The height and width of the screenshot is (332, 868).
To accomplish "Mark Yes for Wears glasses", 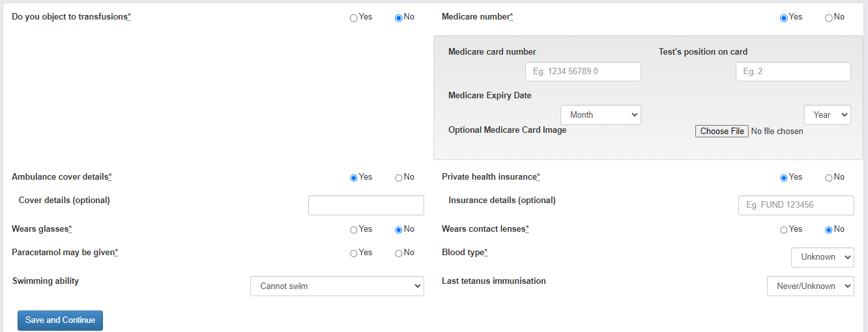I will tap(354, 230).
